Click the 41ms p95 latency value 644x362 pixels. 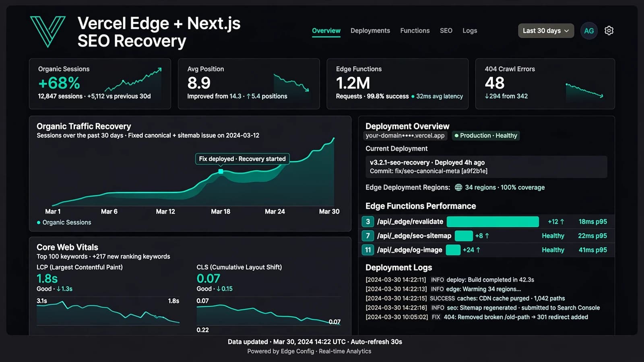592,250
